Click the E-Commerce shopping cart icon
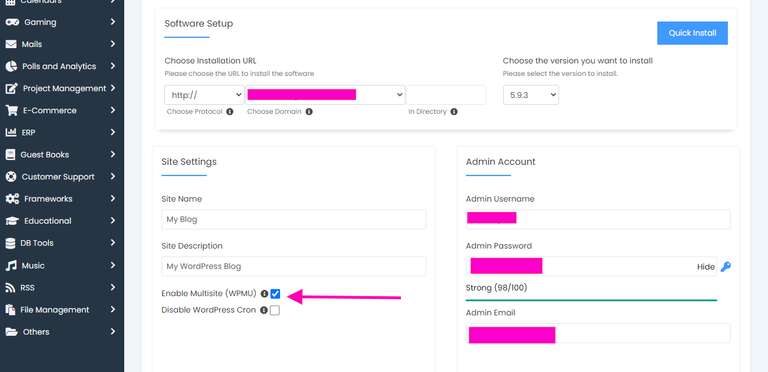Image resolution: width=768 pixels, height=372 pixels. pos(12,111)
